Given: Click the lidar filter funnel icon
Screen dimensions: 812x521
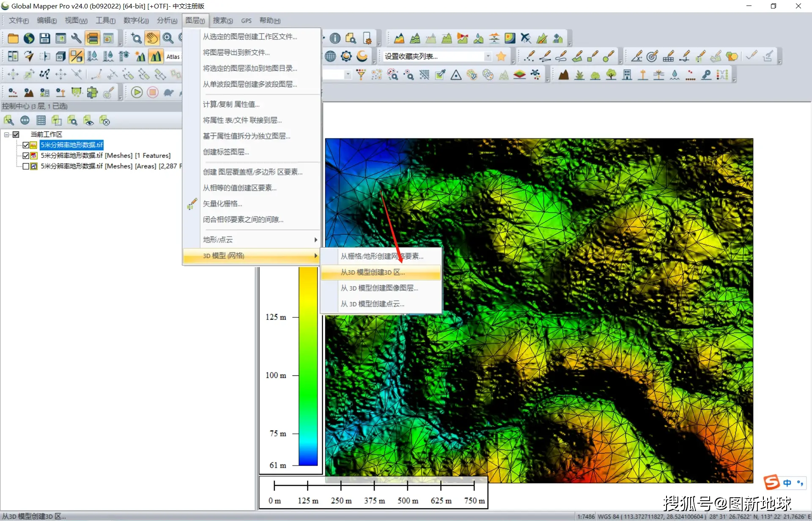Looking at the screenshot, I should tap(361, 75).
